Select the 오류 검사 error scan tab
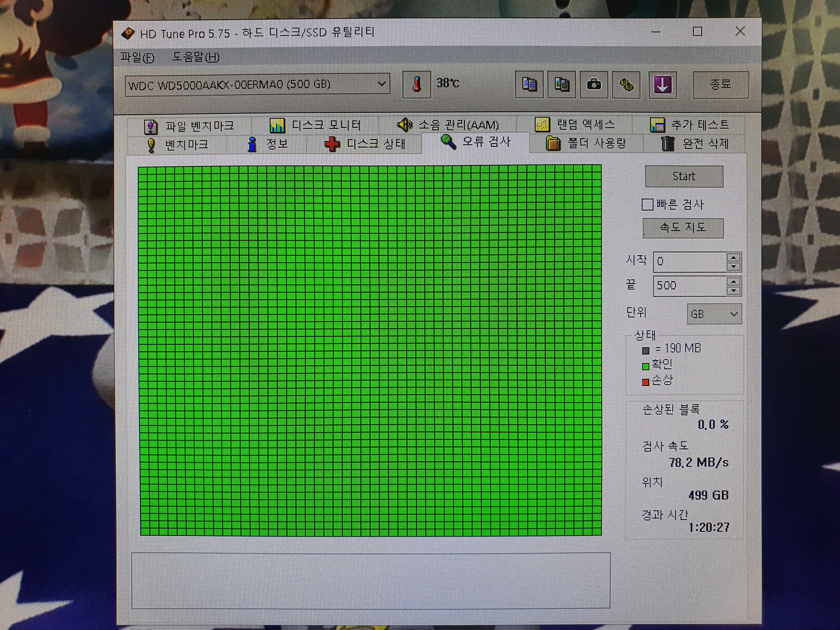This screenshot has width=840, height=630. click(475, 142)
